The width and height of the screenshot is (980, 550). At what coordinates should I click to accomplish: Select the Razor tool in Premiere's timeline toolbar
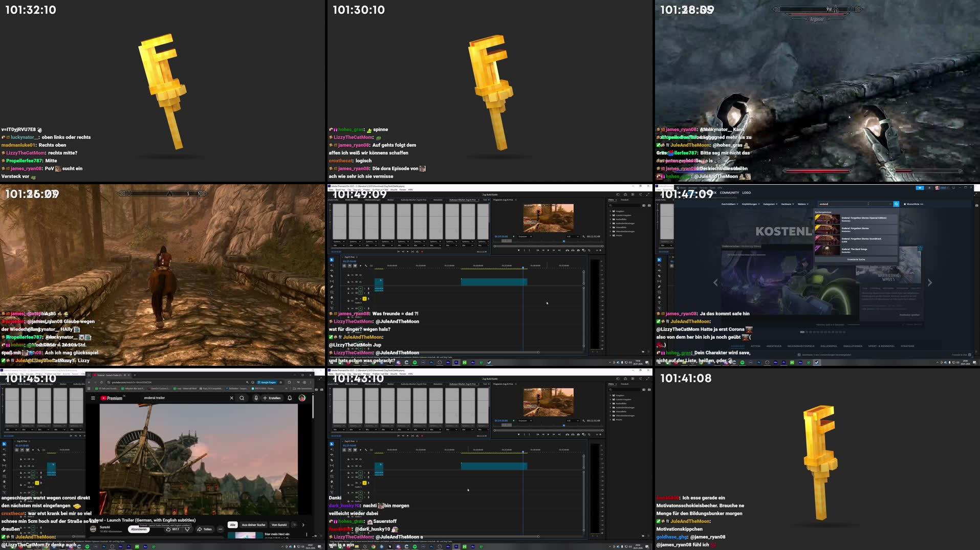tap(332, 276)
